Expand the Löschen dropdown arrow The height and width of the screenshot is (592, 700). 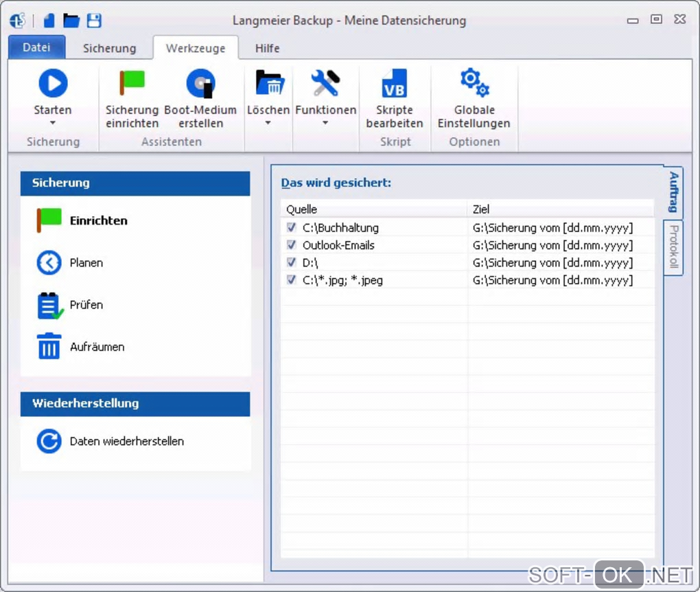[268, 124]
